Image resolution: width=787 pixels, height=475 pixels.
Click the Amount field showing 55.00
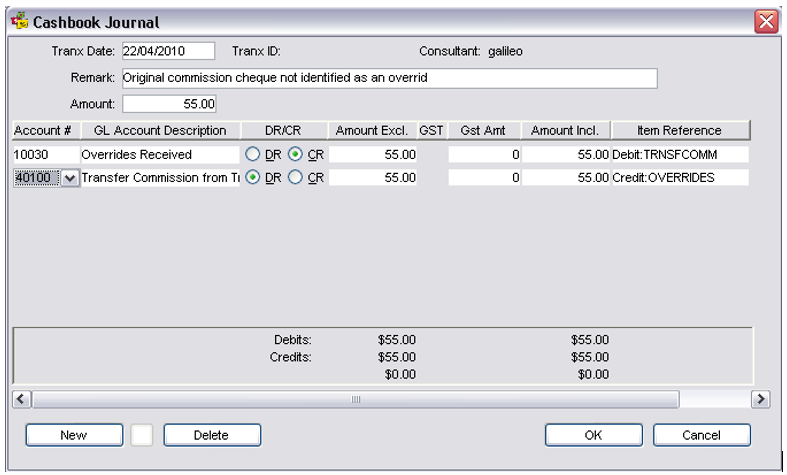click(169, 104)
